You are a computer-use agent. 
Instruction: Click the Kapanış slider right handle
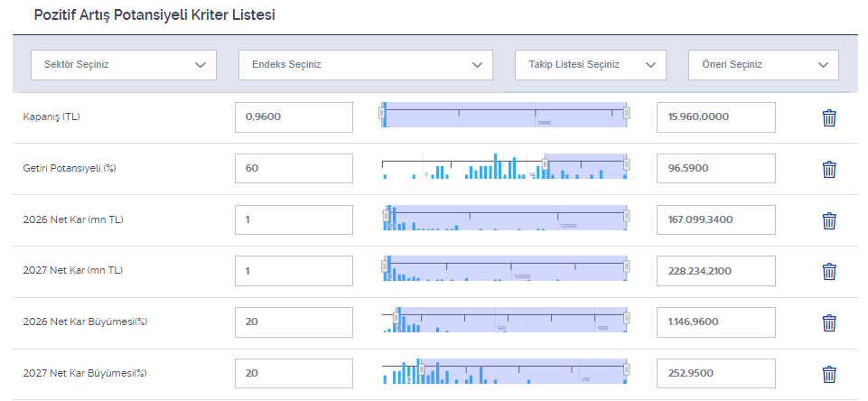627,113
